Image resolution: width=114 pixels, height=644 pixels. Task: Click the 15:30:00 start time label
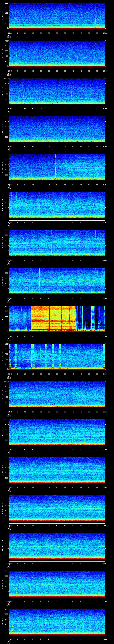coord(9,639)
